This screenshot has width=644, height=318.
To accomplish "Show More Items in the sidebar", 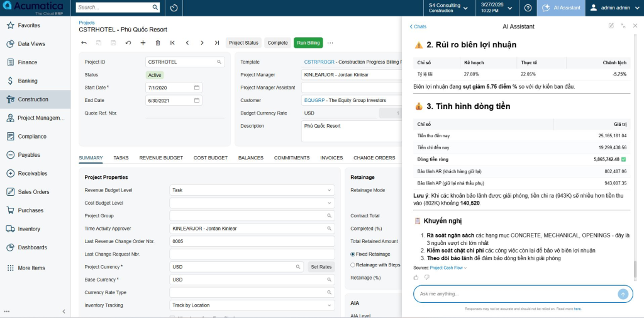I will click(35, 268).
